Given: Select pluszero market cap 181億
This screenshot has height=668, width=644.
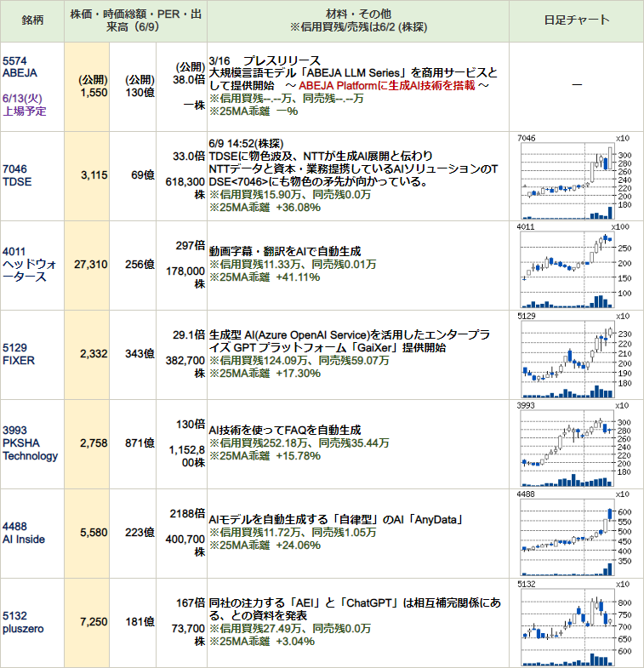Looking at the screenshot, I should coord(140,622).
